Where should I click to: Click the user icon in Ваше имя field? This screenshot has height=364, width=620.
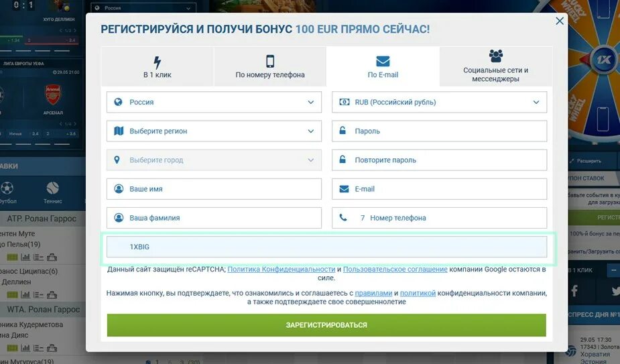119,189
